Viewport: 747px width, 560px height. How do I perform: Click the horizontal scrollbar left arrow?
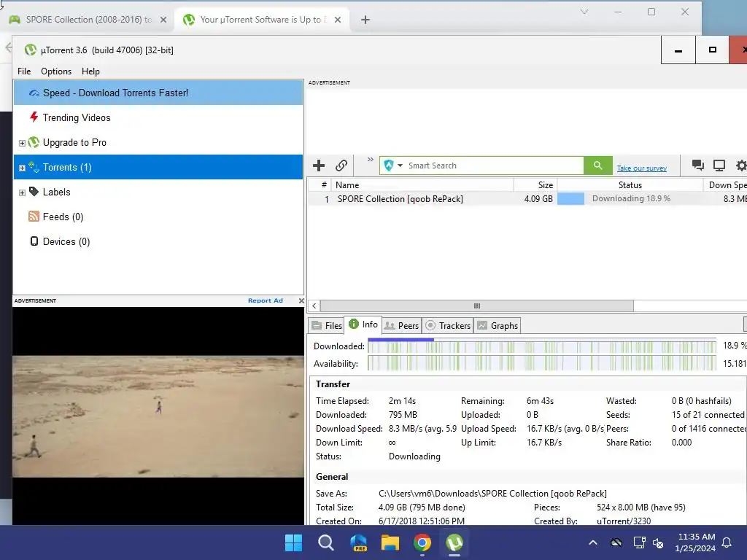pyautogui.click(x=314, y=306)
